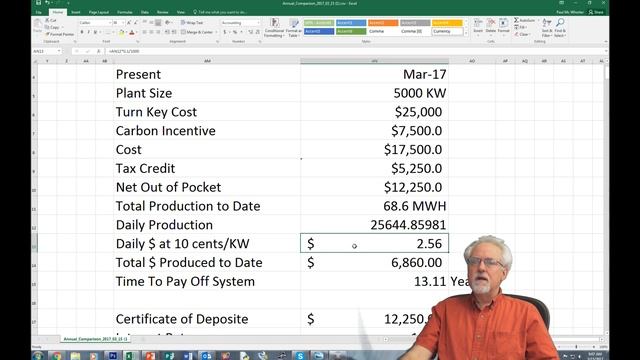
Task: Toggle Wrap Text
Action: [x=192, y=23]
